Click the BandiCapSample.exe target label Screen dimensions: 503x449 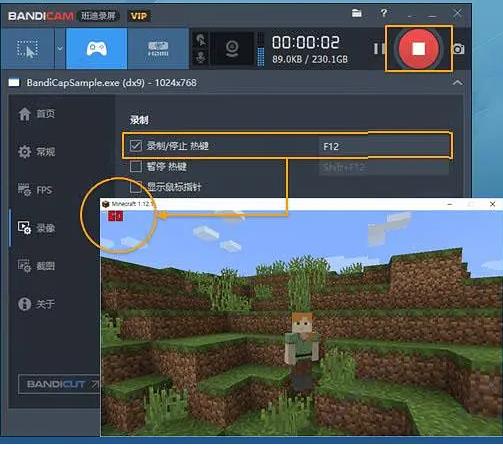tap(111, 83)
